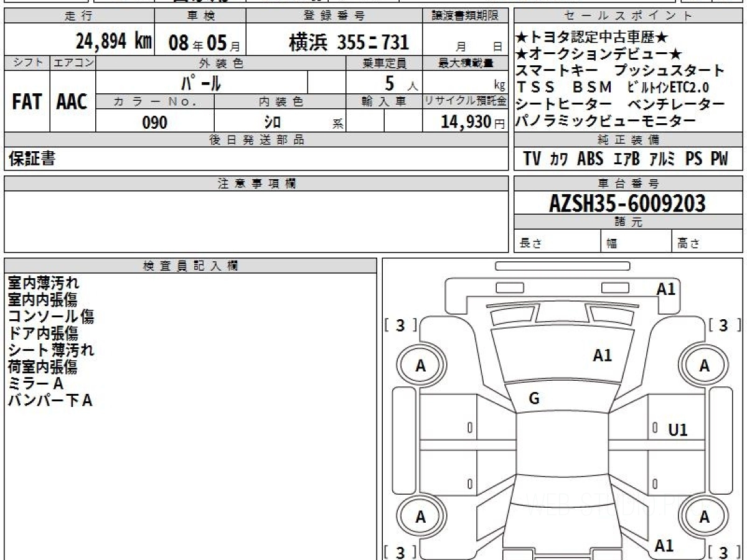The image size is (747, 560).
Task: Click the エアB equipment label
Action: point(626,159)
